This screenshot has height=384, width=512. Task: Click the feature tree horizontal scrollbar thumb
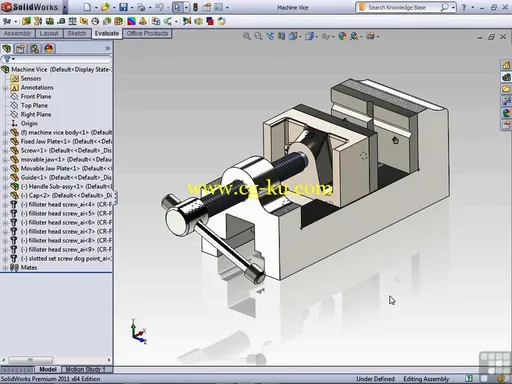click(x=30, y=360)
